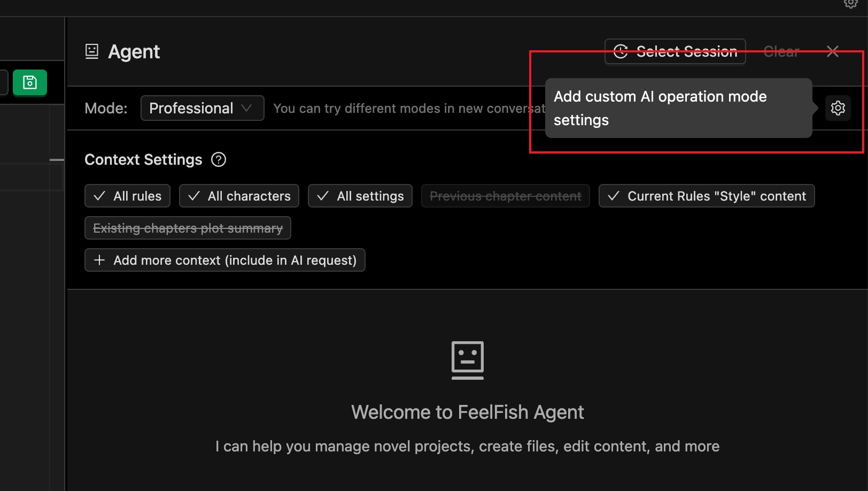Open the Professional mode dropdown

click(202, 108)
